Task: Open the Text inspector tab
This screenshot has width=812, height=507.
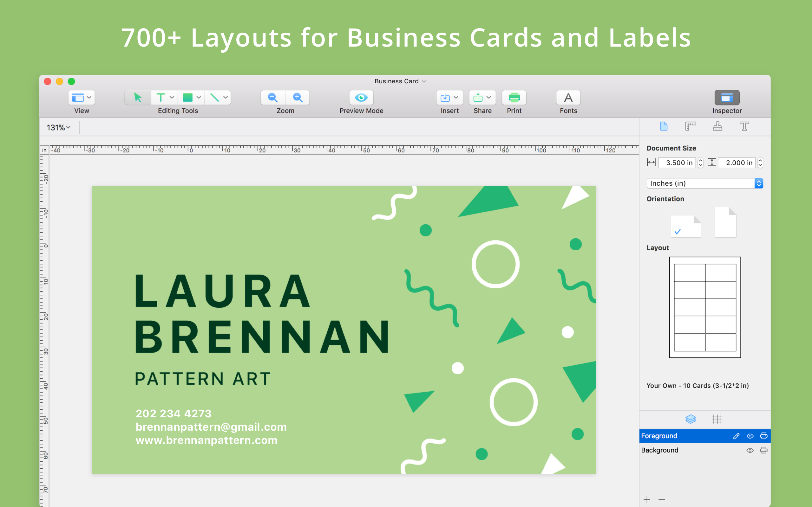Action: click(x=744, y=126)
